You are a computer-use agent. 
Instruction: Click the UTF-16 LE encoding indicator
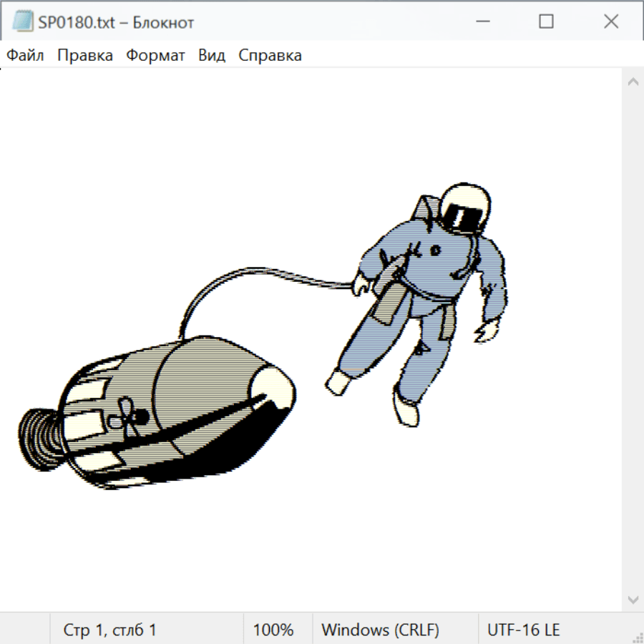click(523, 630)
